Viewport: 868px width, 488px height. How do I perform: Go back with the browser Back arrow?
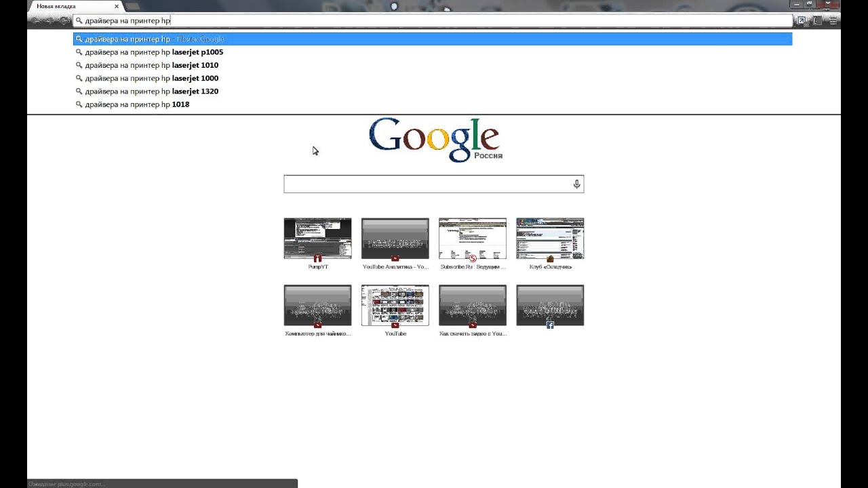pos(35,21)
